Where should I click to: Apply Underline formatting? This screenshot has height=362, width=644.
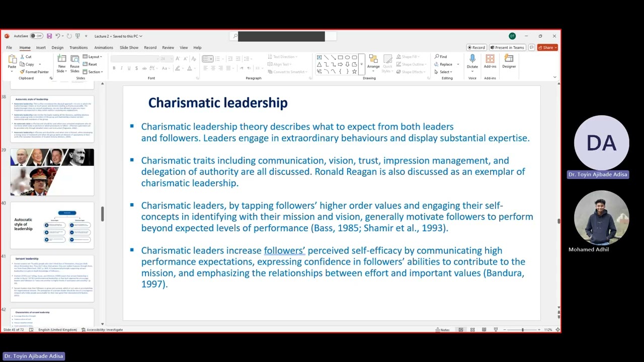tap(129, 68)
